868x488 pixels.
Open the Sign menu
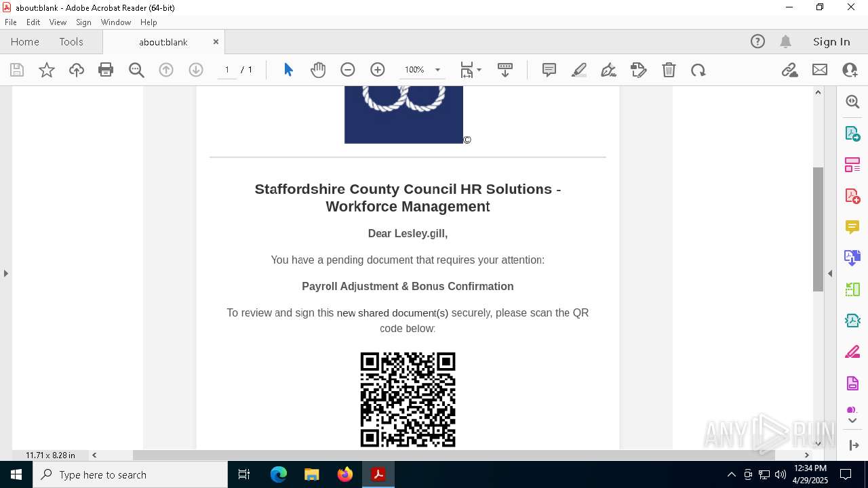(83, 22)
